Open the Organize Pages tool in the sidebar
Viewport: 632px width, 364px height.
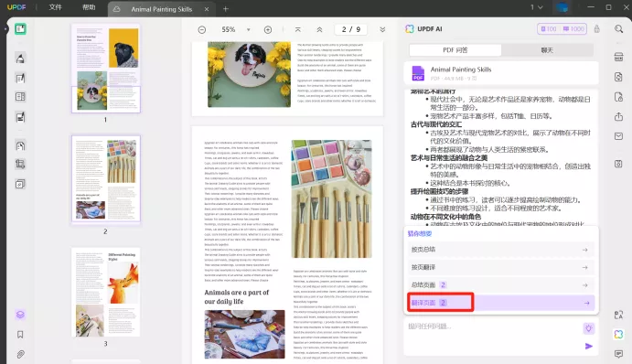[x=20, y=97]
